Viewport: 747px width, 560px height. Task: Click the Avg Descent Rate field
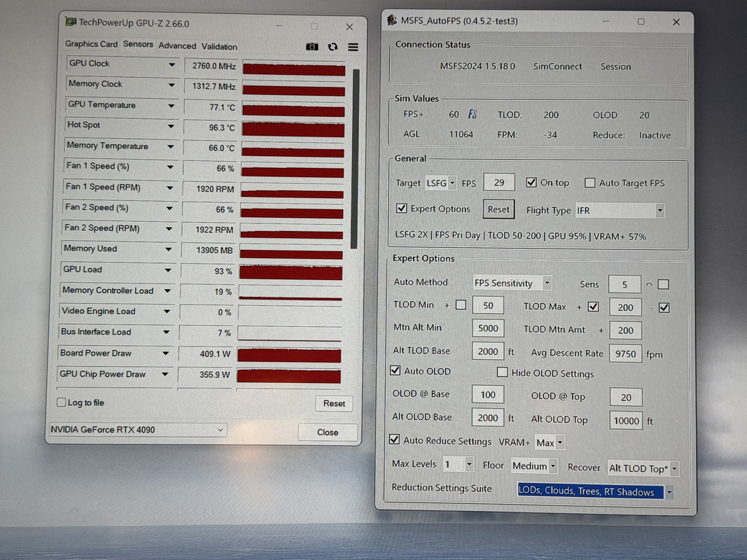(625, 353)
